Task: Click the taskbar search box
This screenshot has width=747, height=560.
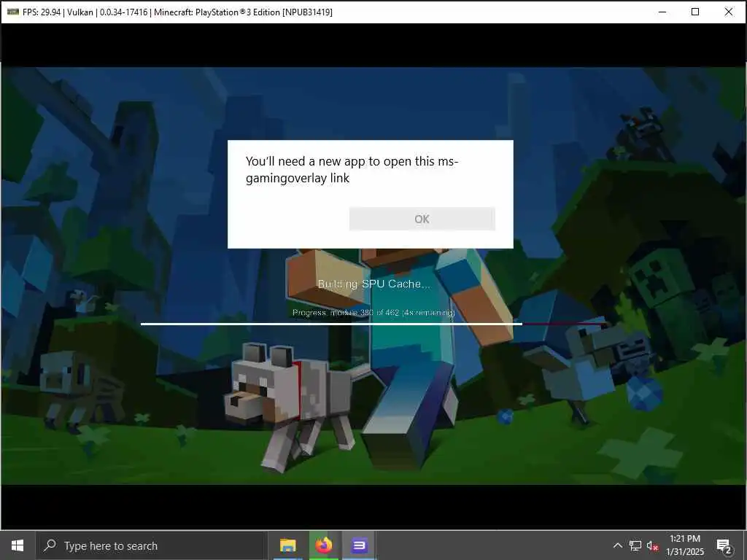Action: (152, 545)
